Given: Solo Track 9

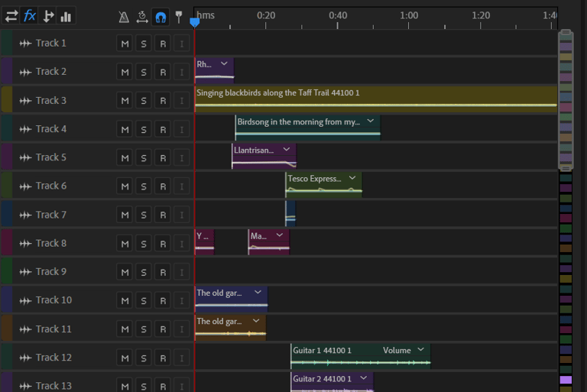Looking at the screenshot, I should click(x=144, y=272).
